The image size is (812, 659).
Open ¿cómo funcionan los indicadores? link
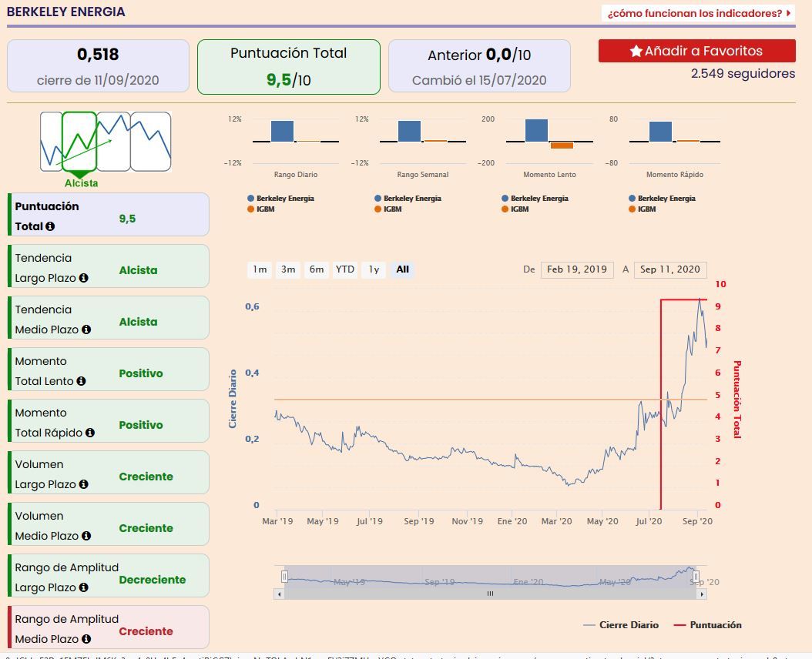click(x=699, y=13)
